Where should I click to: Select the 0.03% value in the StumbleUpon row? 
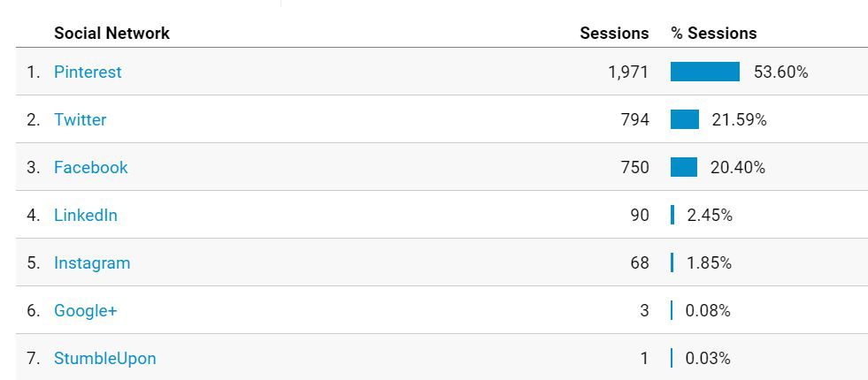tap(708, 359)
